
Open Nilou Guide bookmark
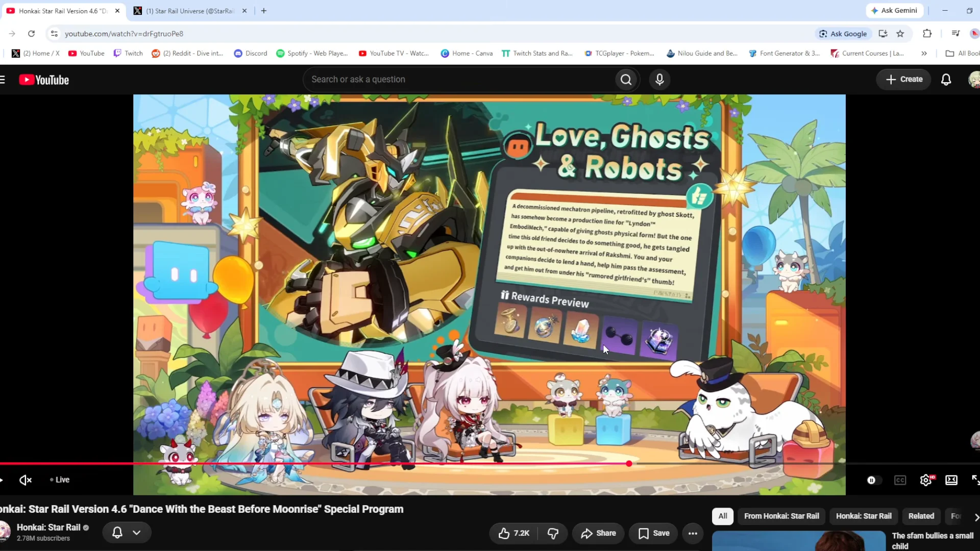[702, 53]
